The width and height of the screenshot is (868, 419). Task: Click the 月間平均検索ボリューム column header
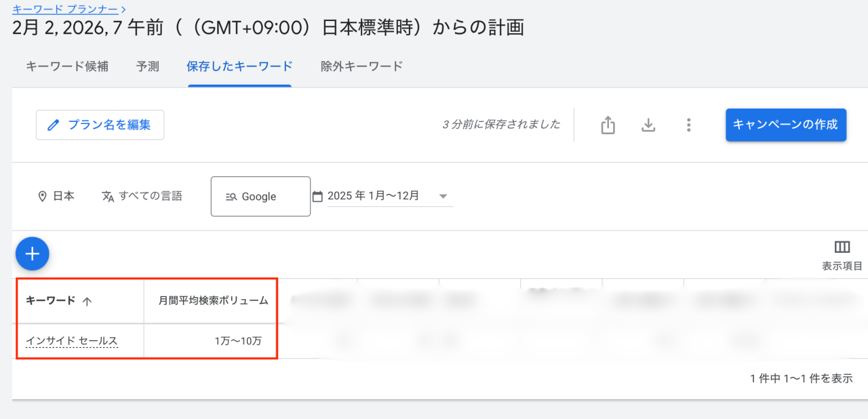tap(214, 300)
